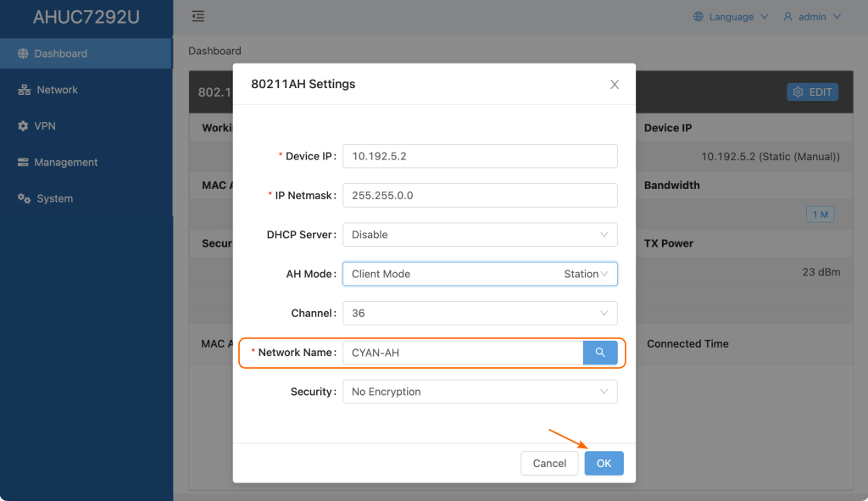Open the Language dropdown
This screenshot has width=868, height=501.
731,17
